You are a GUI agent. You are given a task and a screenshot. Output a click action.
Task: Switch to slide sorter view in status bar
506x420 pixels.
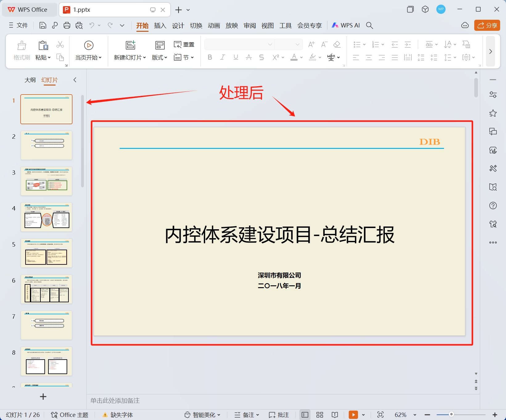319,414
